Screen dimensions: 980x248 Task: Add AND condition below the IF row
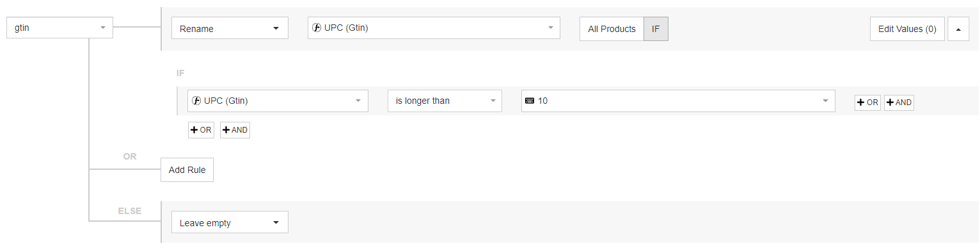click(235, 130)
